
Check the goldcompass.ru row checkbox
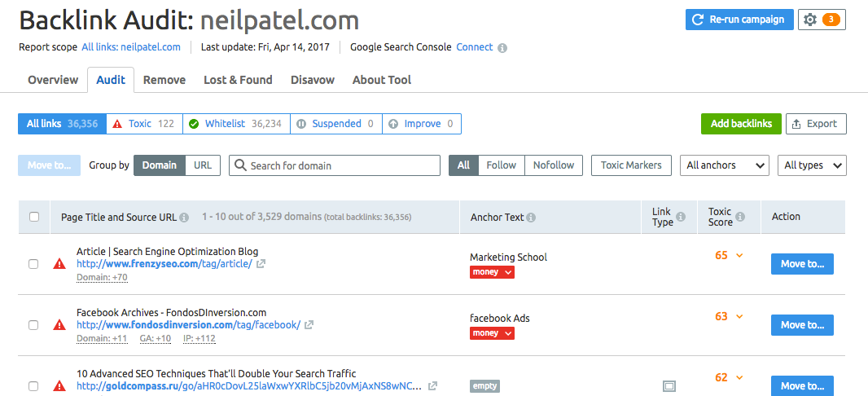click(x=33, y=386)
